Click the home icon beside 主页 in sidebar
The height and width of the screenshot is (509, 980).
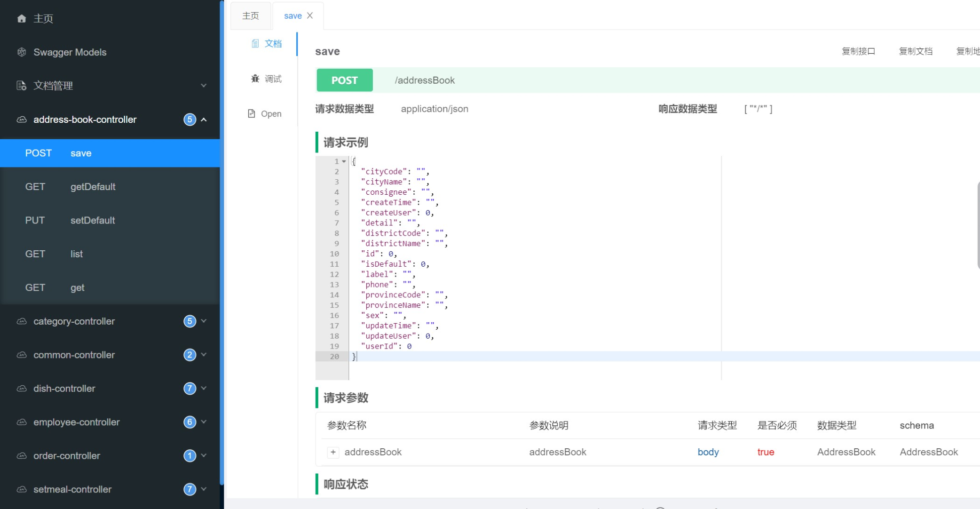coord(22,18)
